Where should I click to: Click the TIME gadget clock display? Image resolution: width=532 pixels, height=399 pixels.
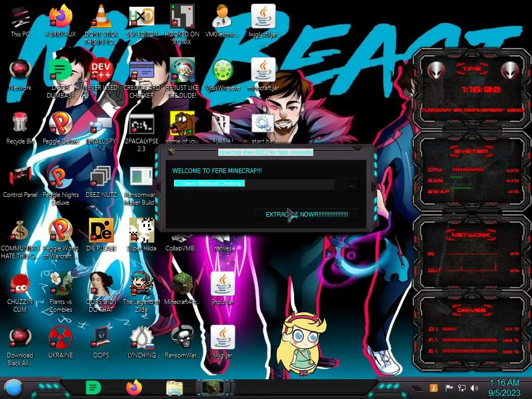(481, 89)
